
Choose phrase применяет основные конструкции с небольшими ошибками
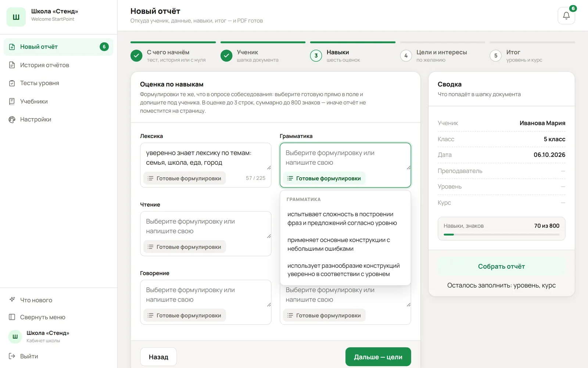coord(345,244)
